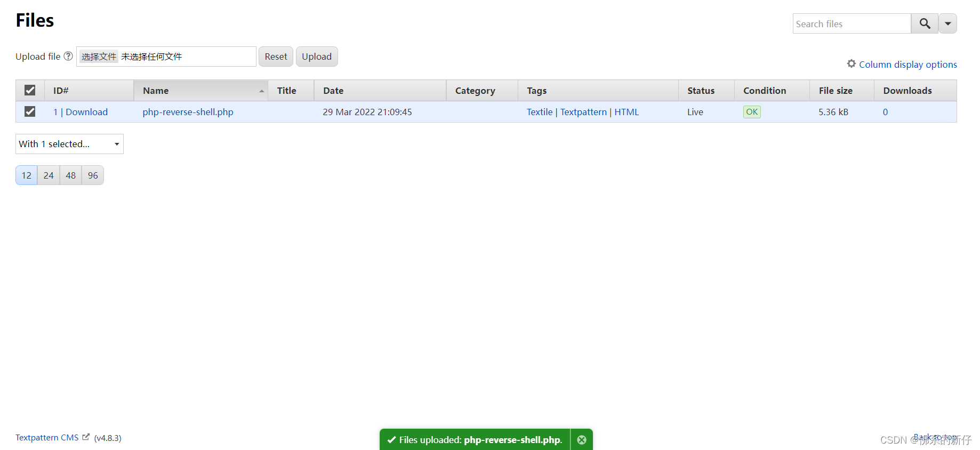This screenshot has height=450, width=980.
Task: Click the success checkmark icon in notification
Action: pyautogui.click(x=391, y=440)
